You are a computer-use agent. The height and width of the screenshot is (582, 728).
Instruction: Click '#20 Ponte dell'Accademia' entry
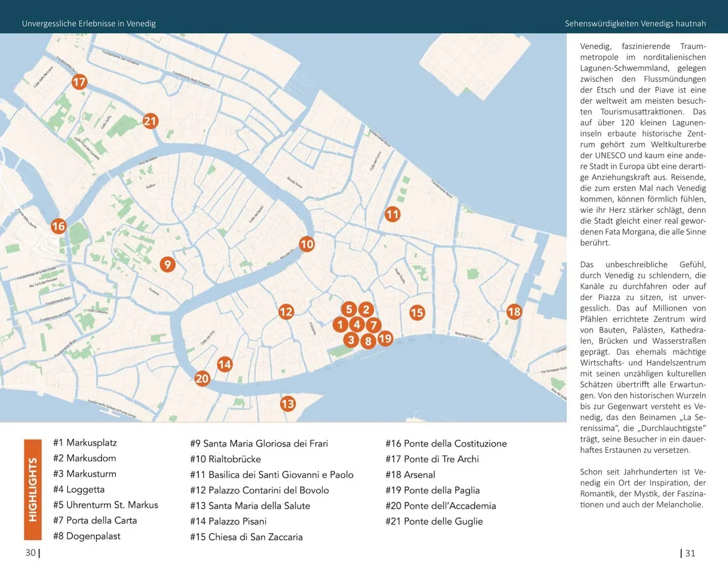[x=440, y=506]
